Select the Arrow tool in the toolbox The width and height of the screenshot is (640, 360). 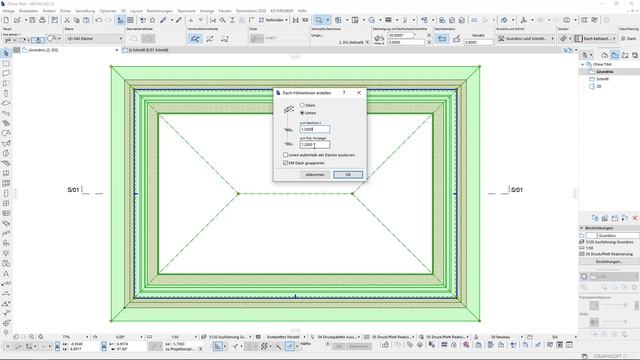tap(6, 53)
